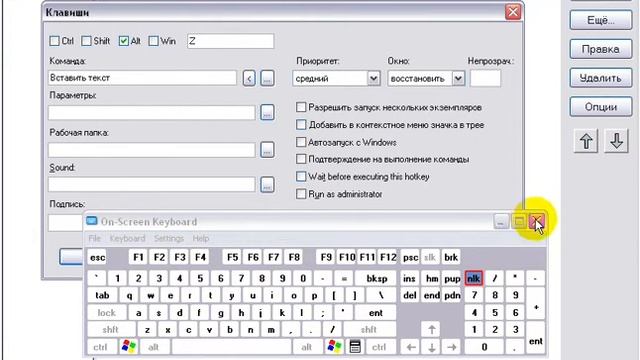Check 'Run as administrator' box
640x360 pixels.
coord(301,193)
